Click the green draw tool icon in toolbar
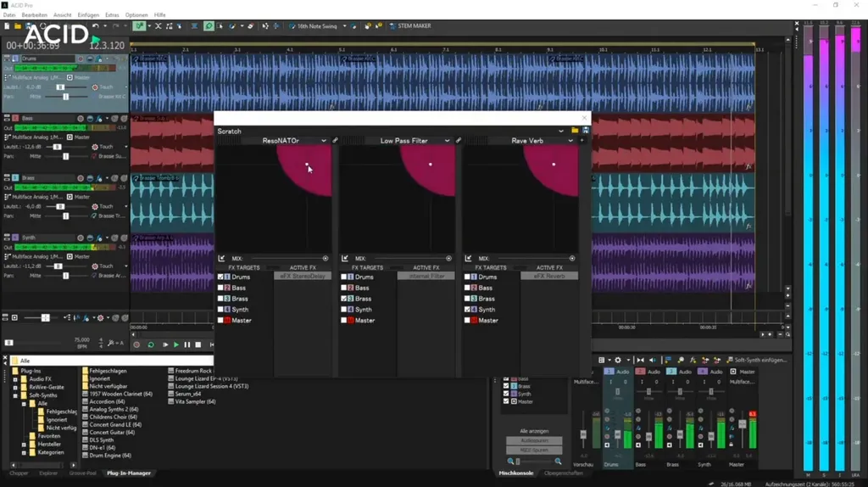Screen dimensions: 868x487 [139, 26]
